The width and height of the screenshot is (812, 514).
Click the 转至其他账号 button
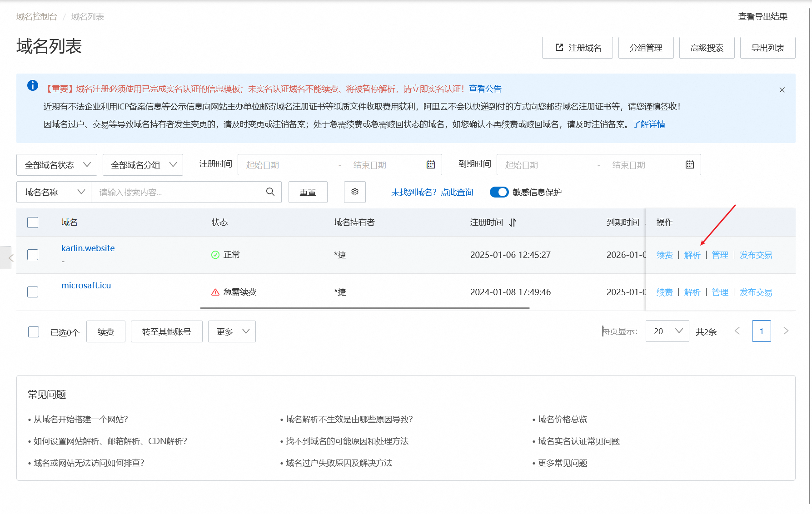pos(167,331)
